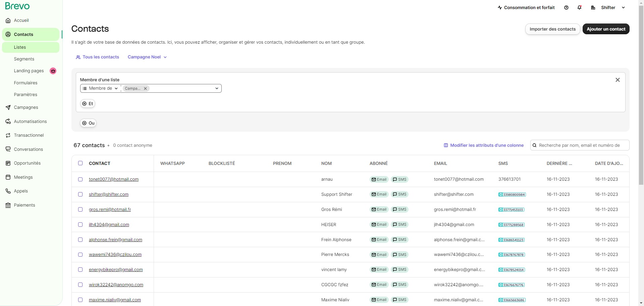Viewport: 644px width, 306px height.
Task: Select checkbox for tonet0077@hotmail.com
Action: [x=80, y=179]
